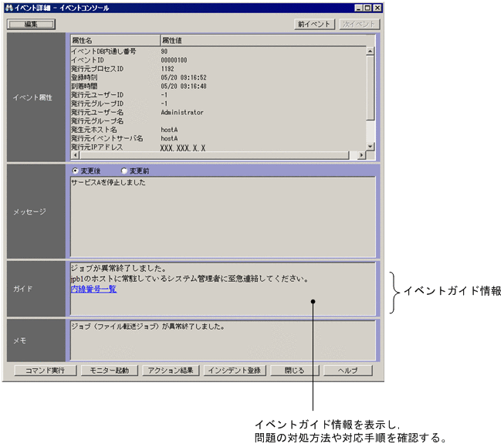504x447 pixels.
Task: Click the value 00000100
Action: click(x=174, y=60)
